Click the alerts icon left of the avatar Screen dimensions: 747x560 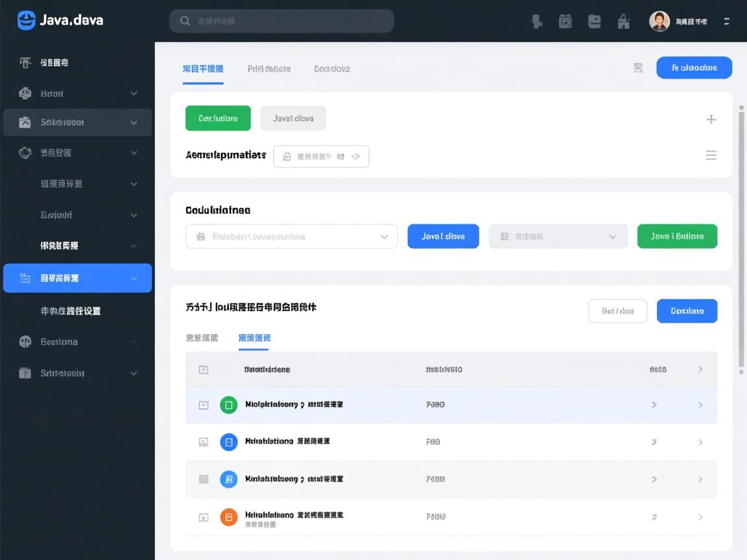pyautogui.click(x=623, y=21)
